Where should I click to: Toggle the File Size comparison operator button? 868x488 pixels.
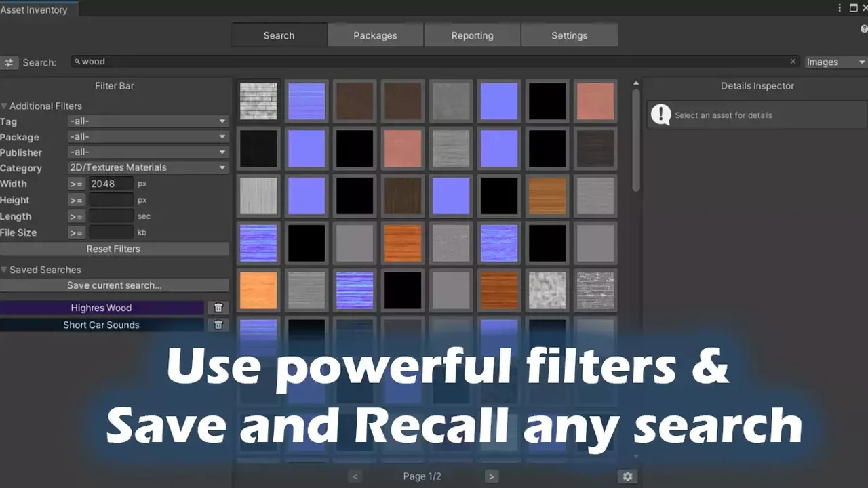pos(76,232)
